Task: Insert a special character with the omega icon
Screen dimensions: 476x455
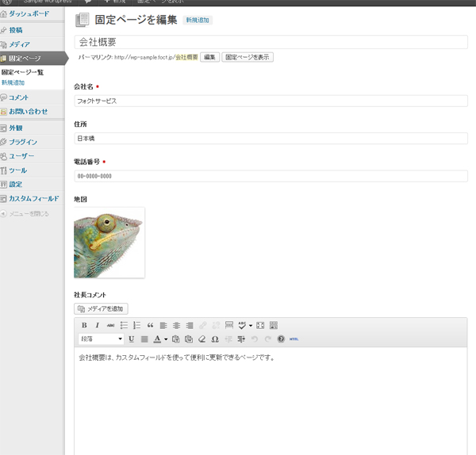Action: [215, 338]
